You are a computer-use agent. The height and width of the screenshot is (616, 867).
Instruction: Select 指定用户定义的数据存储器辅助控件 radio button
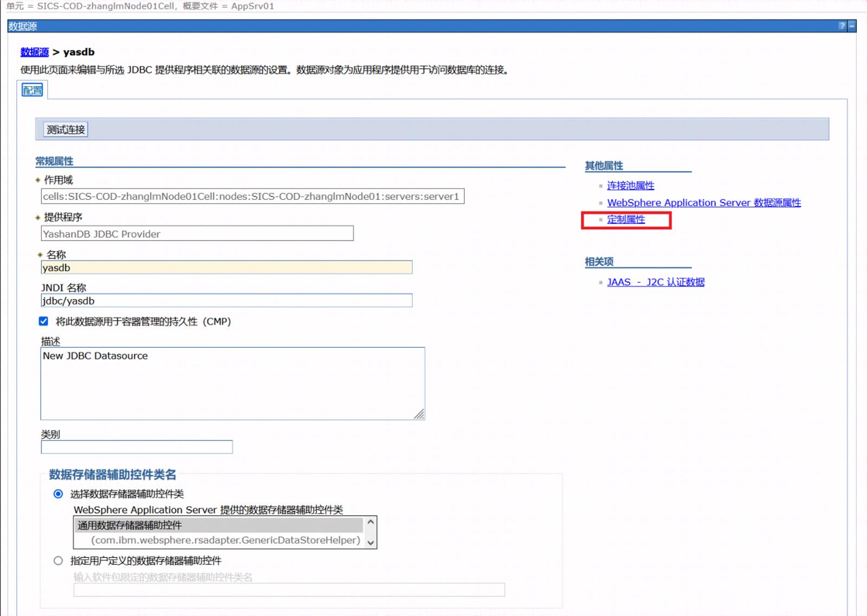coord(58,561)
